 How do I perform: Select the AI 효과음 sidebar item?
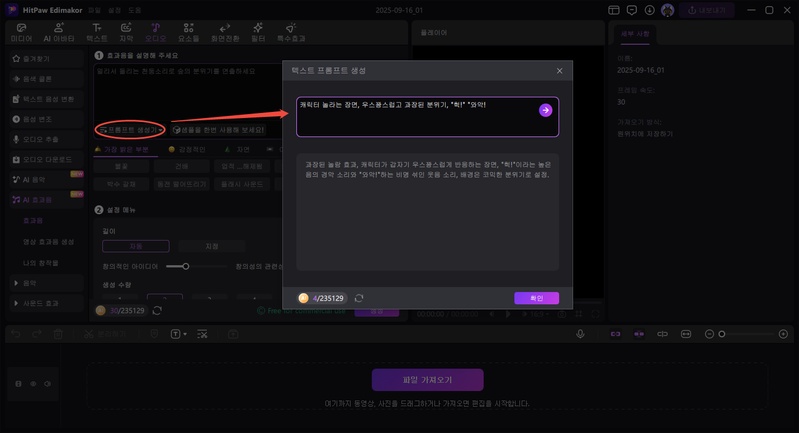[x=46, y=200]
